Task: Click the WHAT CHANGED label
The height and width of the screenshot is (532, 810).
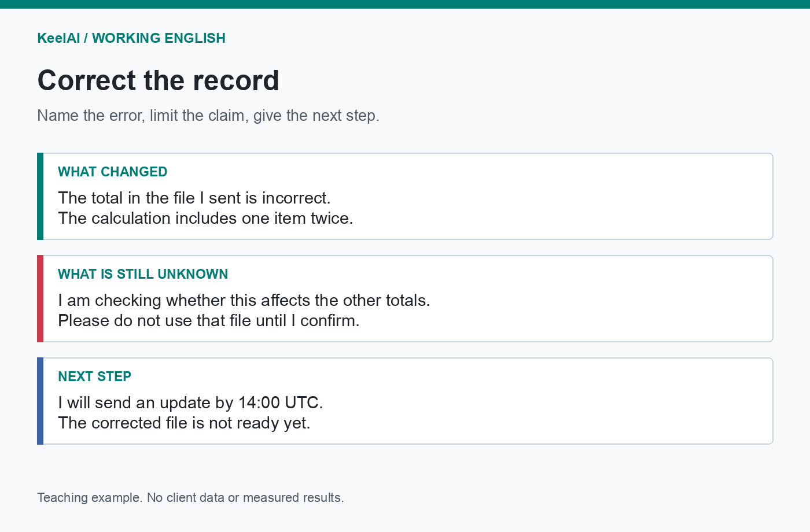Action: click(112, 172)
